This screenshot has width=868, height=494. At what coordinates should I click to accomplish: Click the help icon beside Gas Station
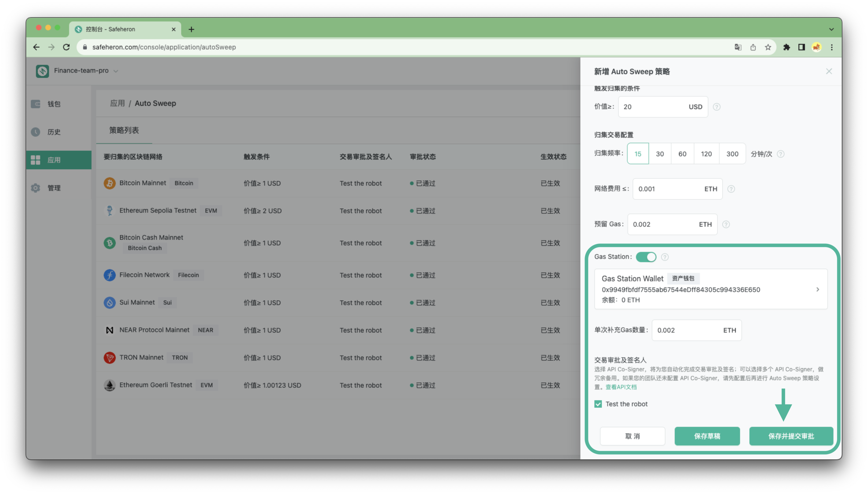pos(665,257)
